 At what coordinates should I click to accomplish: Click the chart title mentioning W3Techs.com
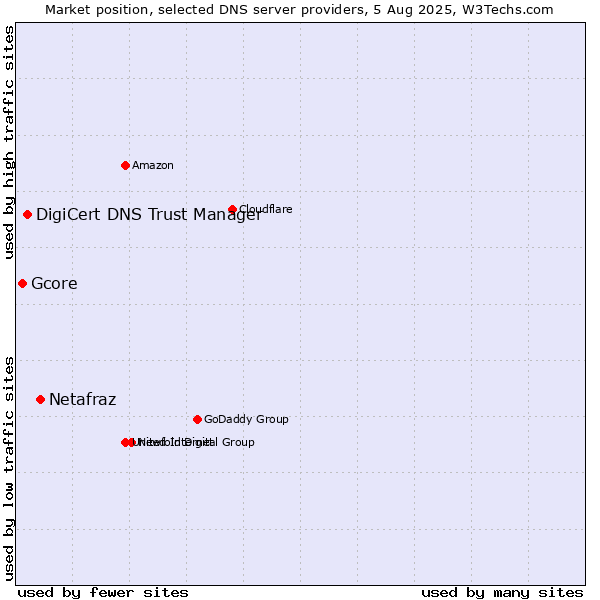pos(299,10)
